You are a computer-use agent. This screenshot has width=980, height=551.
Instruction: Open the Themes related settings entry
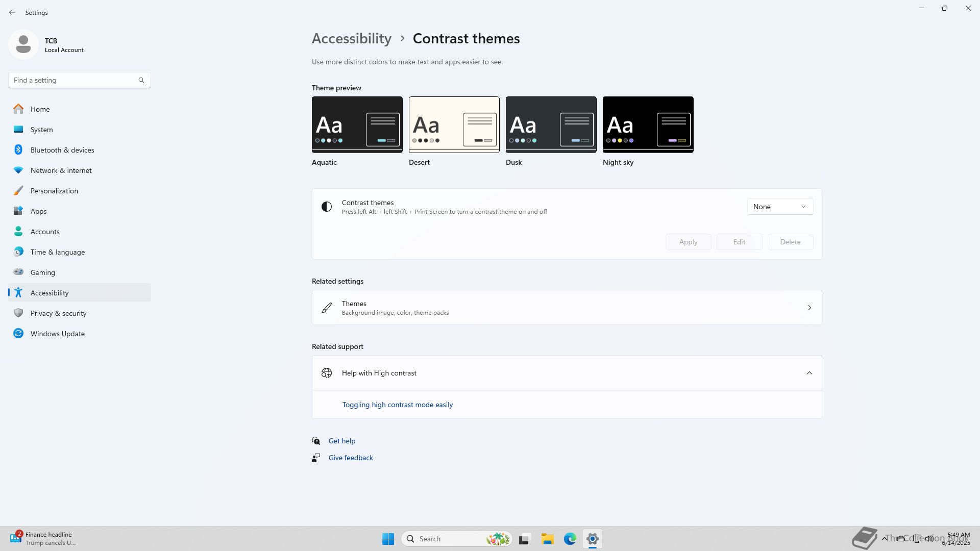(x=567, y=308)
